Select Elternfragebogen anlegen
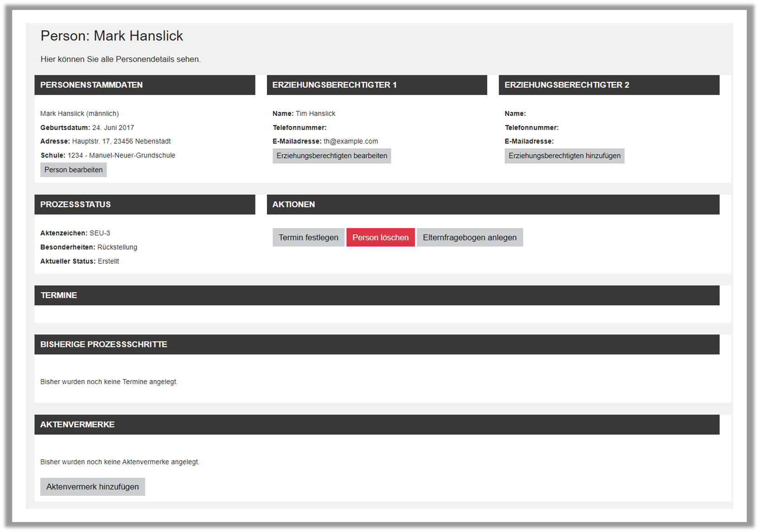Screen dimensions: 759x532 coord(469,237)
